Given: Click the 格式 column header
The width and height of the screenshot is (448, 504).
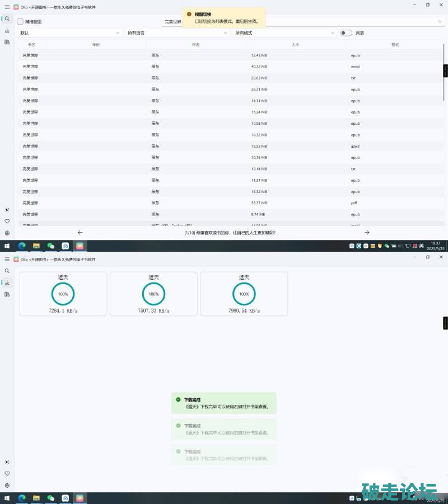Looking at the screenshot, I should tap(395, 44).
